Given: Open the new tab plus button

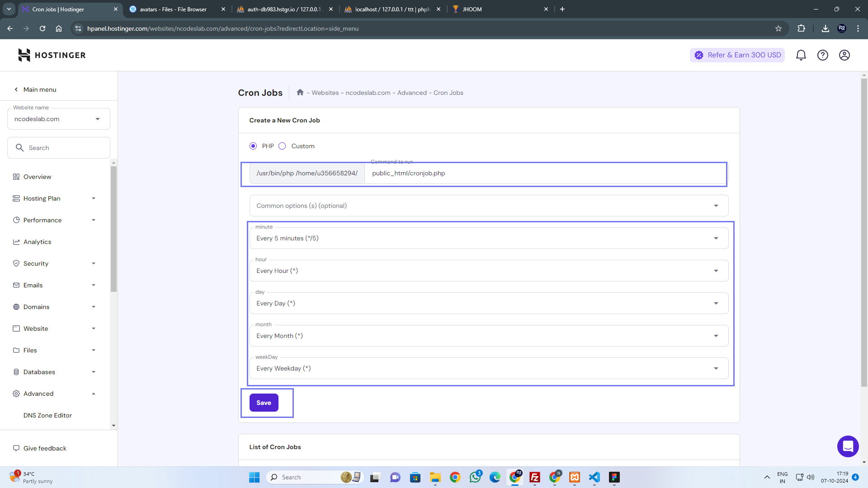Looking at the screenshot, I should [562, 9].
